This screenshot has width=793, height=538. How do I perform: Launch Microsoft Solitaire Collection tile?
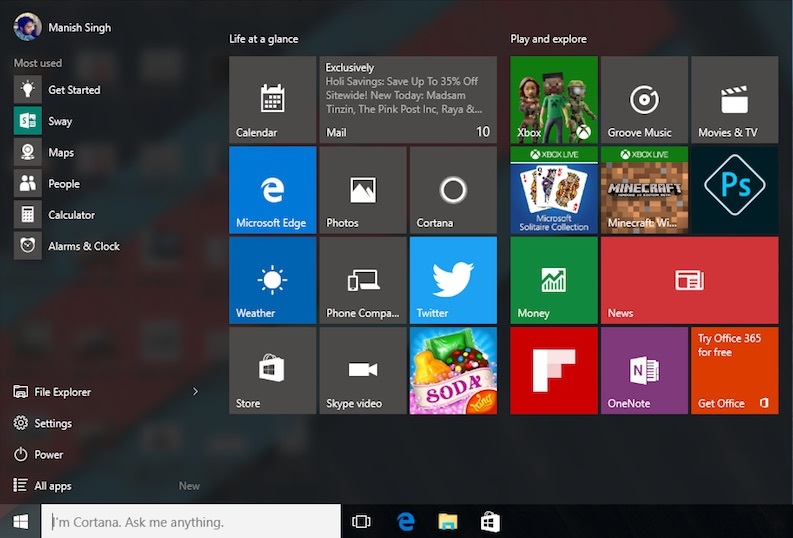pyautogui.click(x=554, y=190)
